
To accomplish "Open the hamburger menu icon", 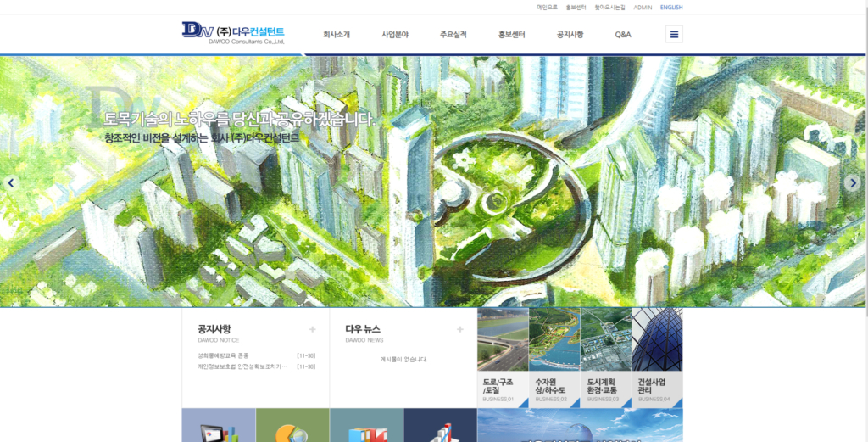I will click(x=674, y=35).
